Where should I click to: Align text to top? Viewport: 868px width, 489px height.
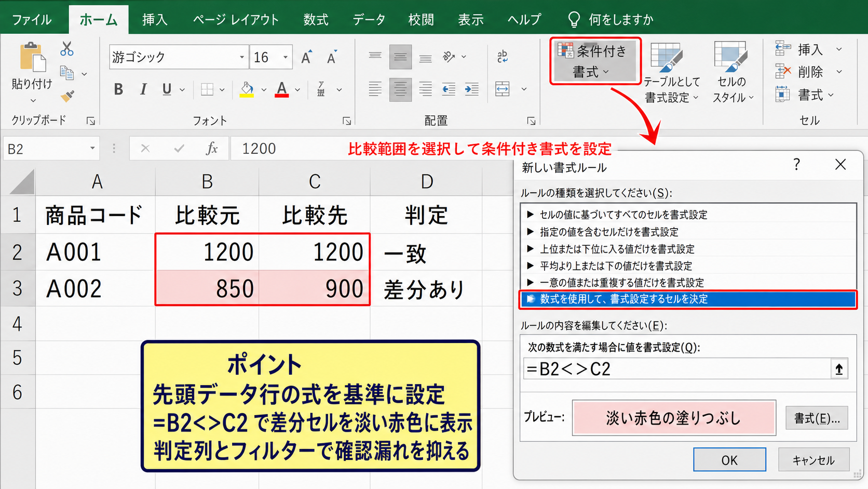click(x=375, y=57)
